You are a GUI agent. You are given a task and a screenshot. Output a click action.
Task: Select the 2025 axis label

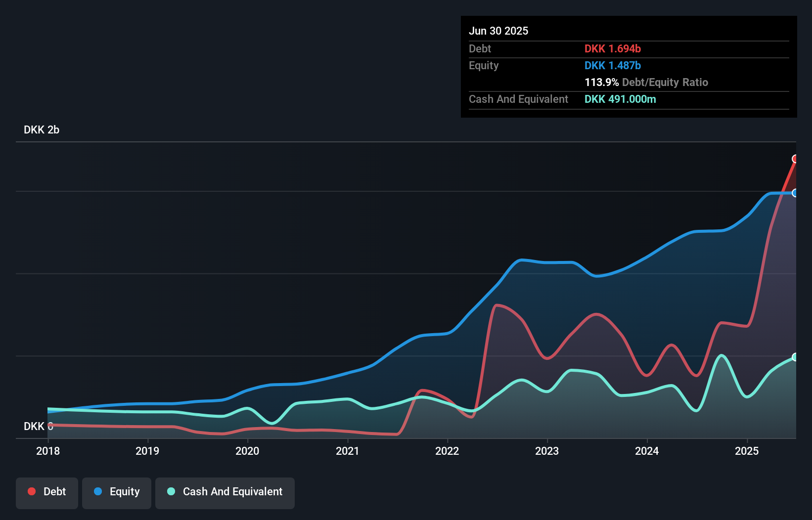click(747, 451)
